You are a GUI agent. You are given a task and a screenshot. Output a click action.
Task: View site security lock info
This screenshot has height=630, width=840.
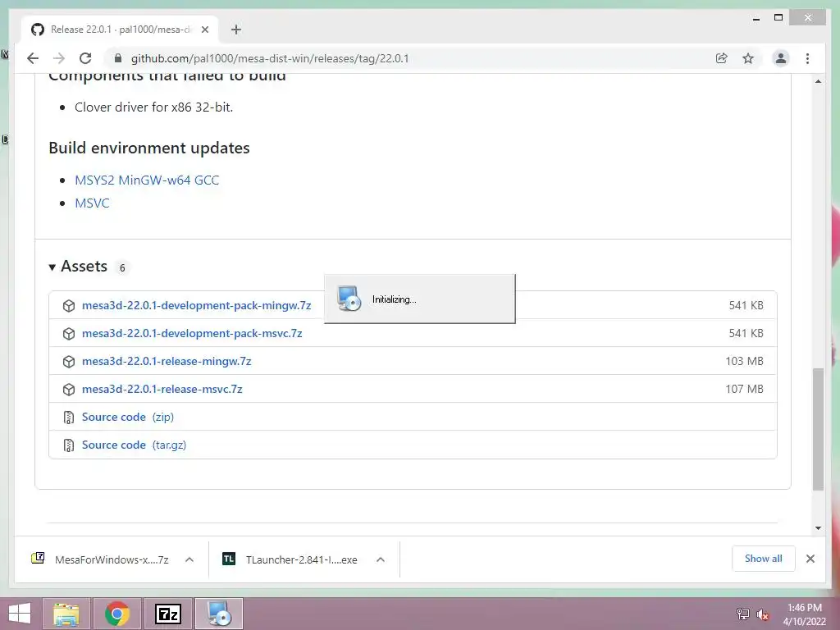point(118,58)
